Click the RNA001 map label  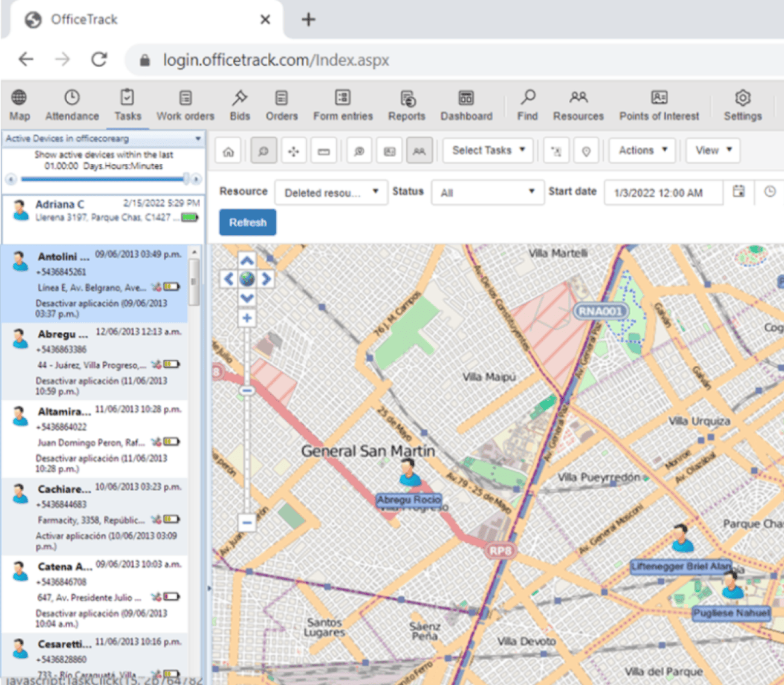[600, 311]
